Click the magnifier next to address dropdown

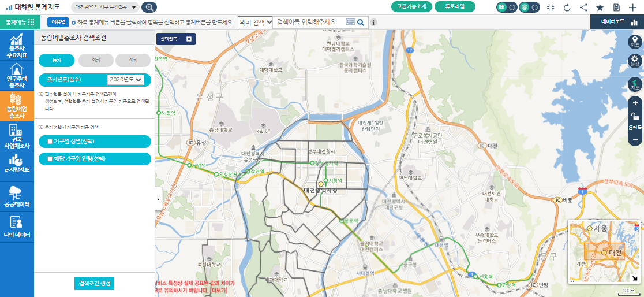[149, 8]
